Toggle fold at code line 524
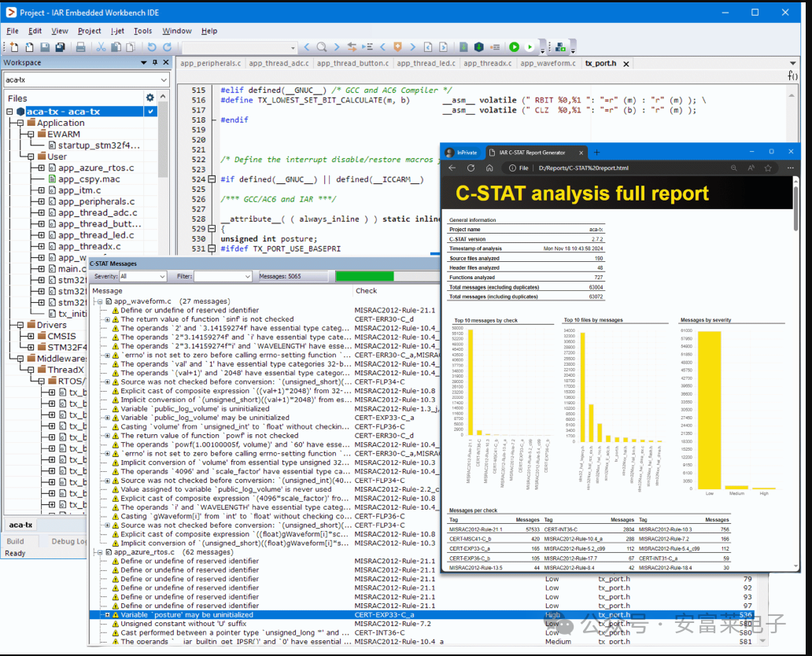The width and height of the screenshot is (812, 656). point(212,179)
